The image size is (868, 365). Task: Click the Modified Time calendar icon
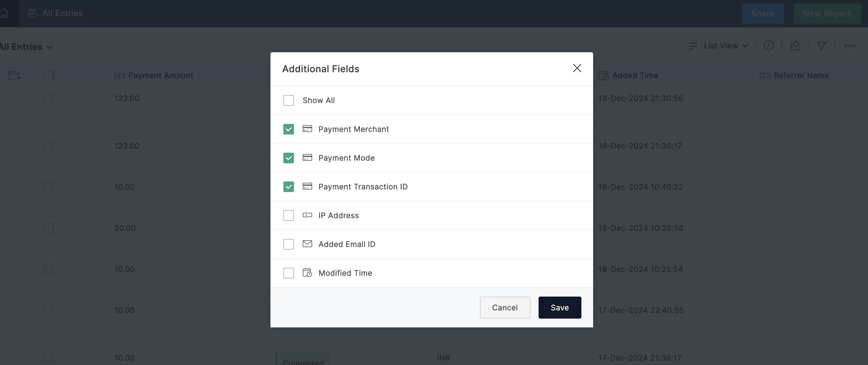tap(307, 273)
